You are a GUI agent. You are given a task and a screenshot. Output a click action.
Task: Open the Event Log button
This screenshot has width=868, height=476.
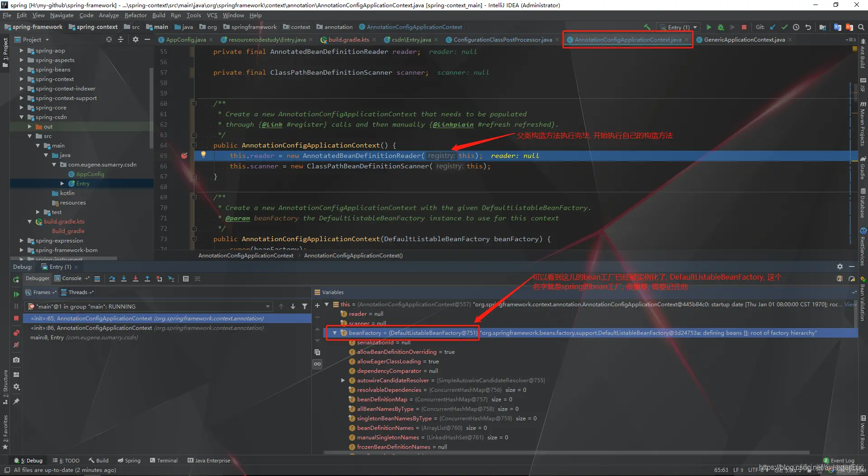pos(839,461)
